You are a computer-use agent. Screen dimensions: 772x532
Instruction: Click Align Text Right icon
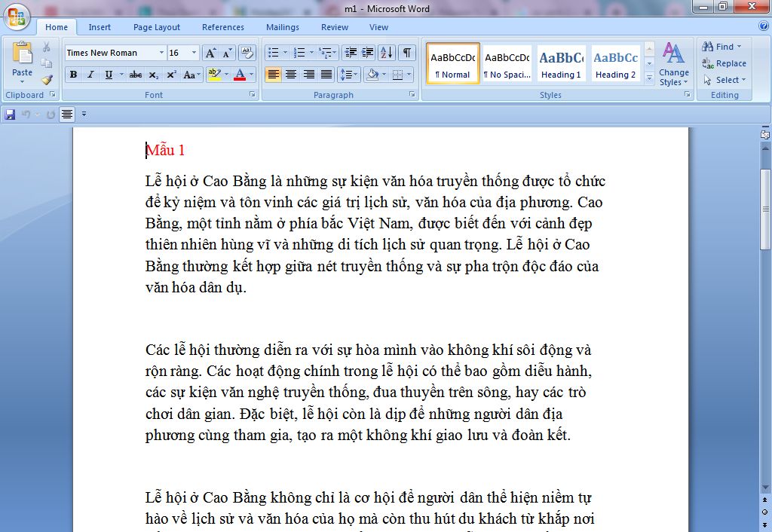coord(308,75)
